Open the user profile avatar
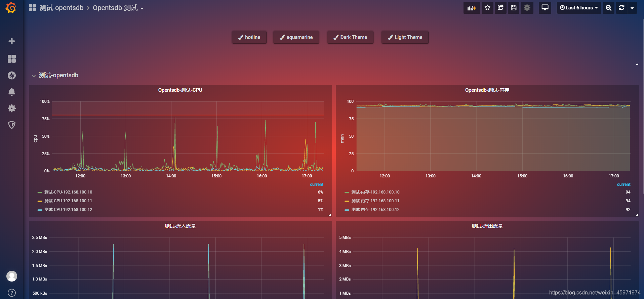 pos(12,276)
